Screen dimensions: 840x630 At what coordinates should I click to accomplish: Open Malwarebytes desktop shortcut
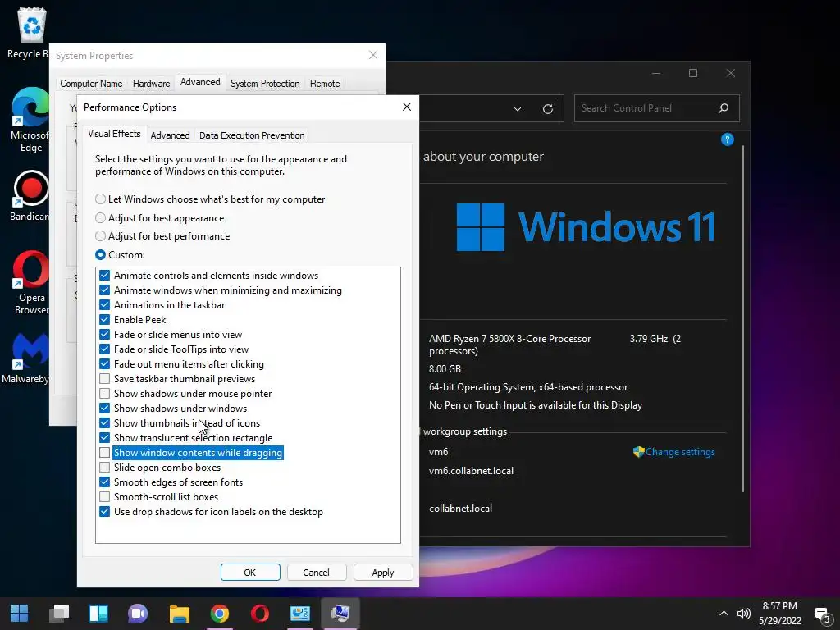coord(25,358)
